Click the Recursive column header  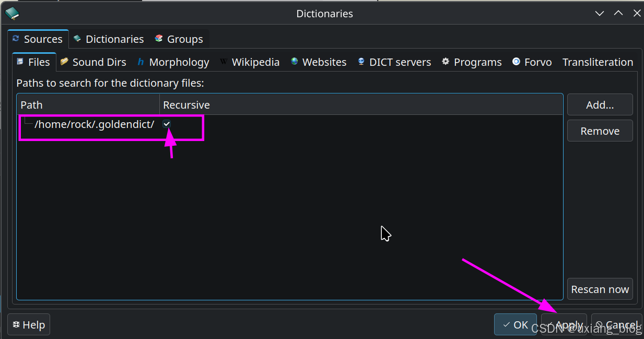tap(361, 105)
